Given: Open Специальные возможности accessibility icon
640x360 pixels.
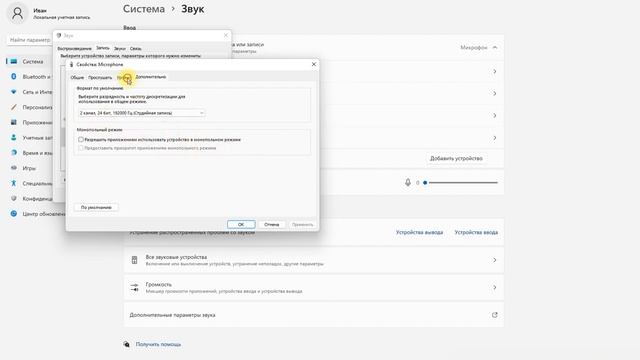Looking at the screenshot, I should (13, 183).
